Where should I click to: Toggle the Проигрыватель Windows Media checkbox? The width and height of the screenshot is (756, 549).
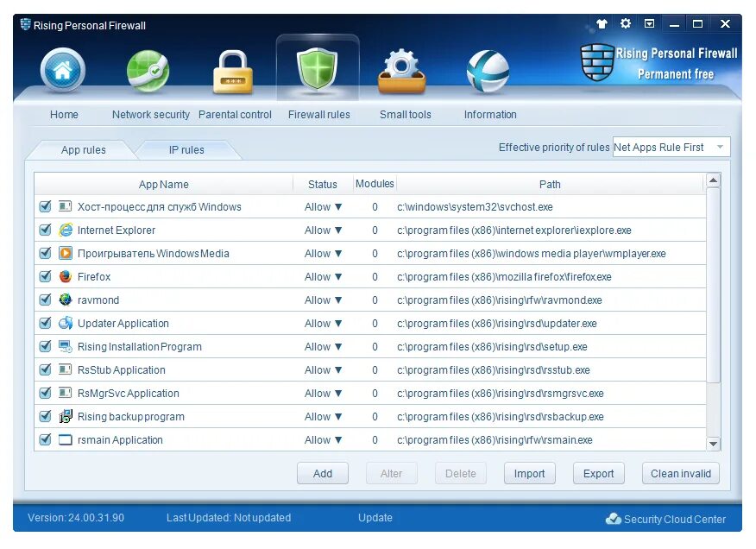click(46, 253)
